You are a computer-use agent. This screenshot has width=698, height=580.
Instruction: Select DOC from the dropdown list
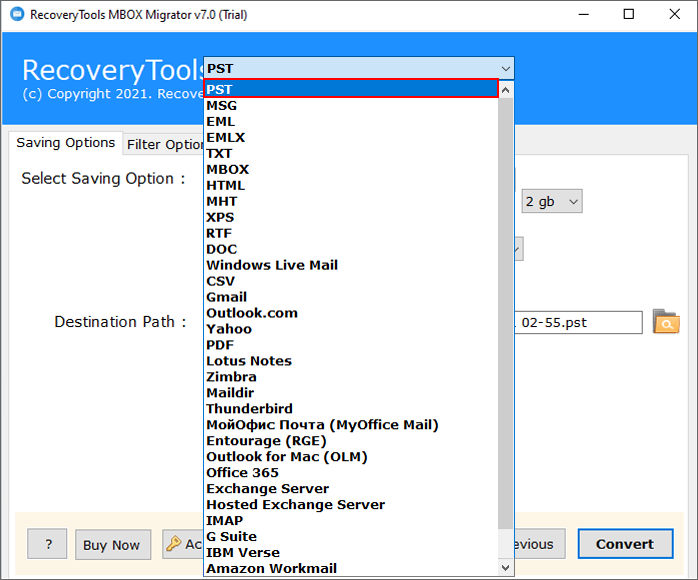(351, 249)
